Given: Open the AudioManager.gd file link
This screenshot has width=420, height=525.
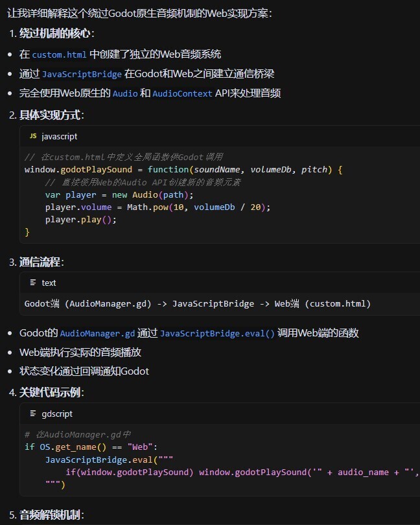Looking at the screenshot, I should click(x=97, y=334).
